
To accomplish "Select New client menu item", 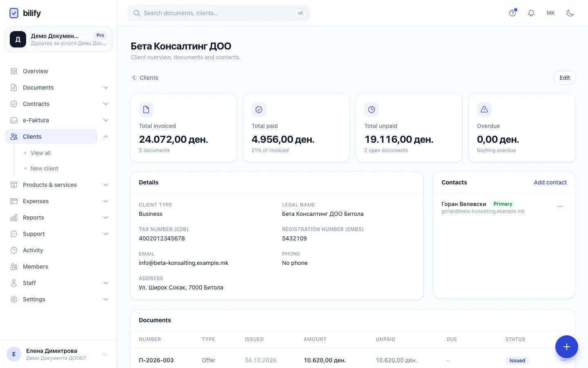I will tap(45, 168).
